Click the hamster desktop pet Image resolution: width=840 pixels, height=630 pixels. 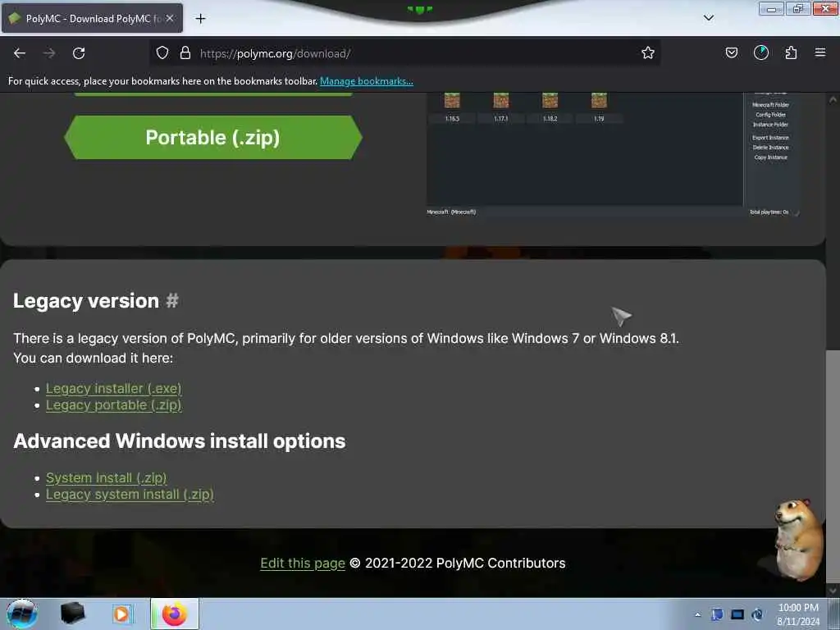click(x=797, y=540)
